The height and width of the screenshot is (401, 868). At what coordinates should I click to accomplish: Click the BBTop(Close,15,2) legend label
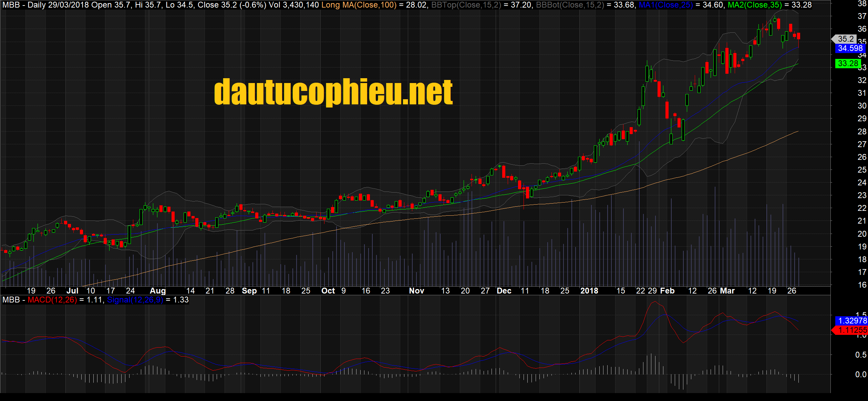pyautogui.click(x=466, y=5)
